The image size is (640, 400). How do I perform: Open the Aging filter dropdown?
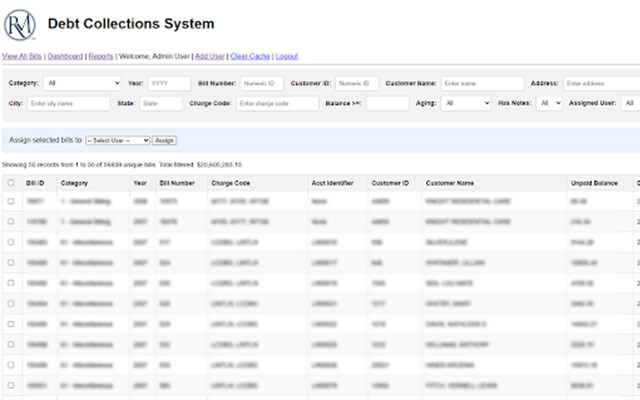[466, 103]
